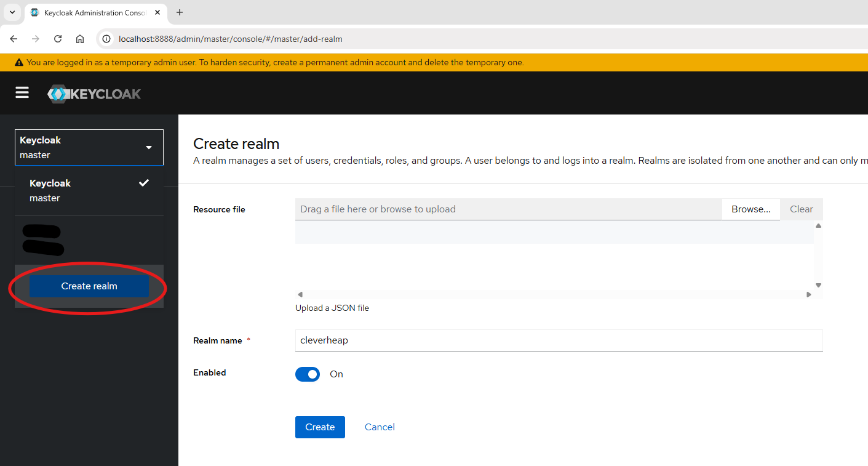Click the Create button to save the realm
The height and width of the screenshot is (466, 868).
[320, 427]
